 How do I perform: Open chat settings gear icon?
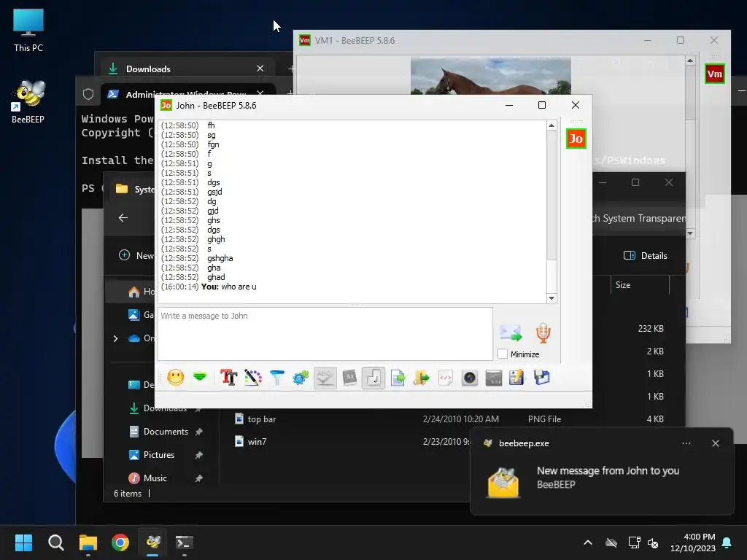[301, 378]
